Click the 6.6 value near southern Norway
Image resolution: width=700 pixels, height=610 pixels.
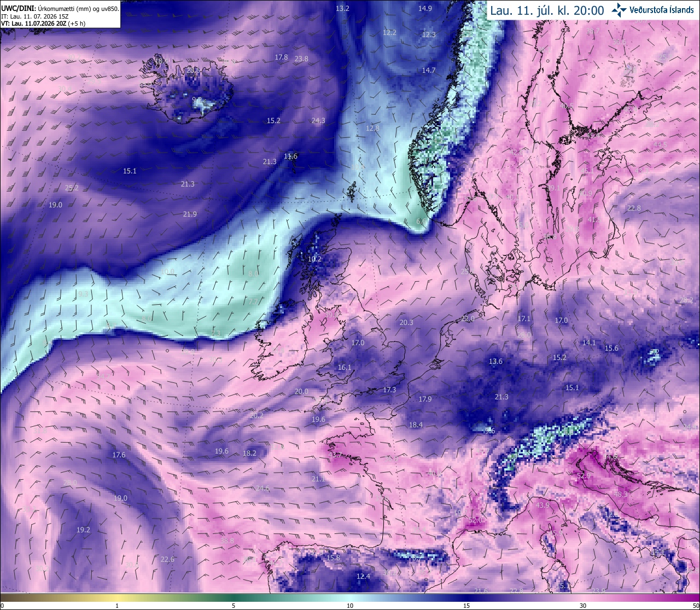421,222
